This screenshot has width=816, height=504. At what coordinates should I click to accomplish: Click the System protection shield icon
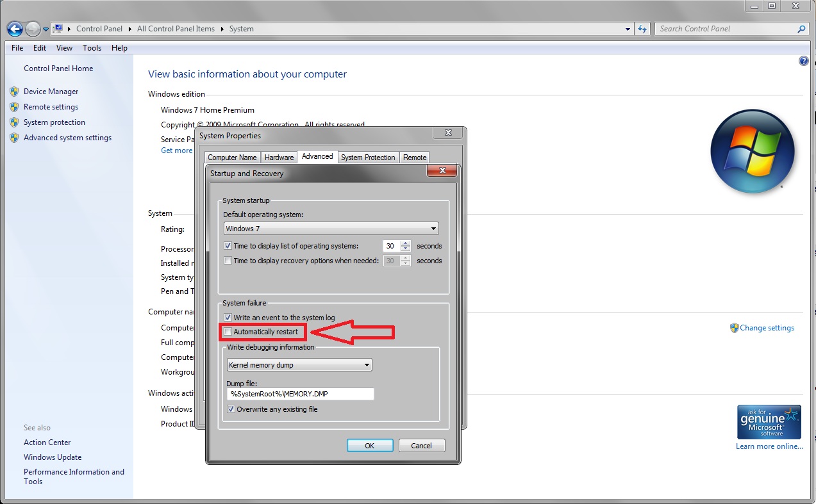tap(14, 122)
